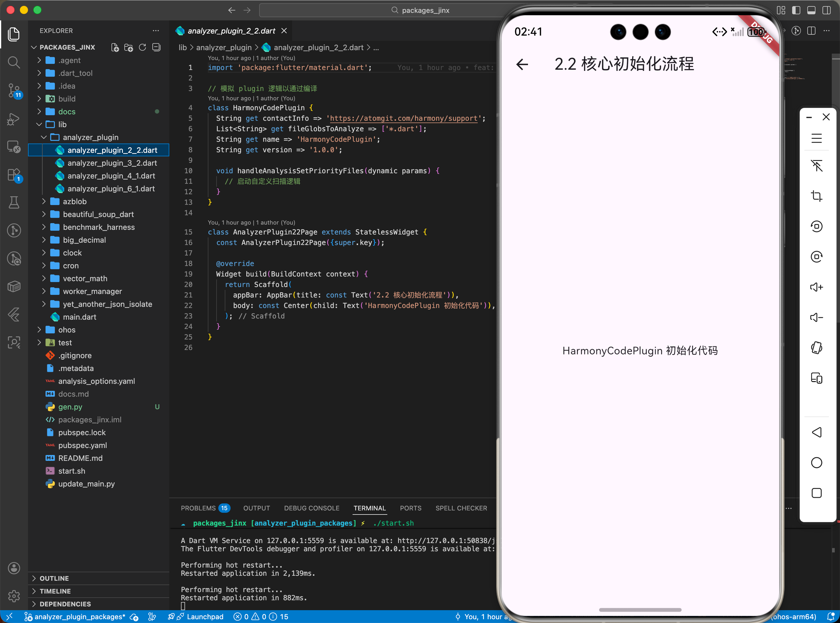Click New File icon in explorer header

(x=115, y=47)
